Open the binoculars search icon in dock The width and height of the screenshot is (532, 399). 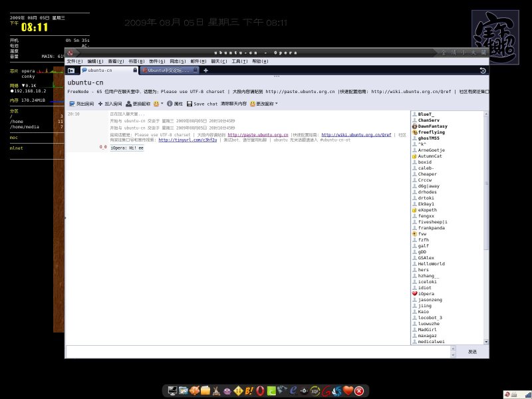pyautogui.click(x=282, y=390)
